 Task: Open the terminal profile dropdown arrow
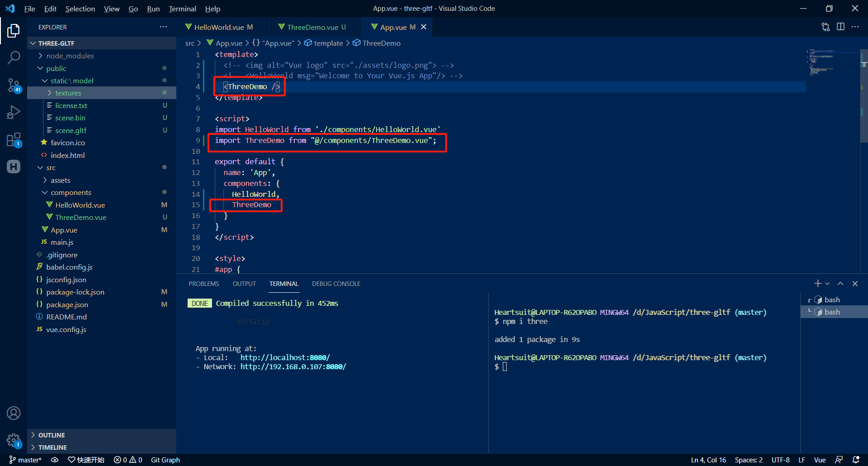[x=827, y=283]
